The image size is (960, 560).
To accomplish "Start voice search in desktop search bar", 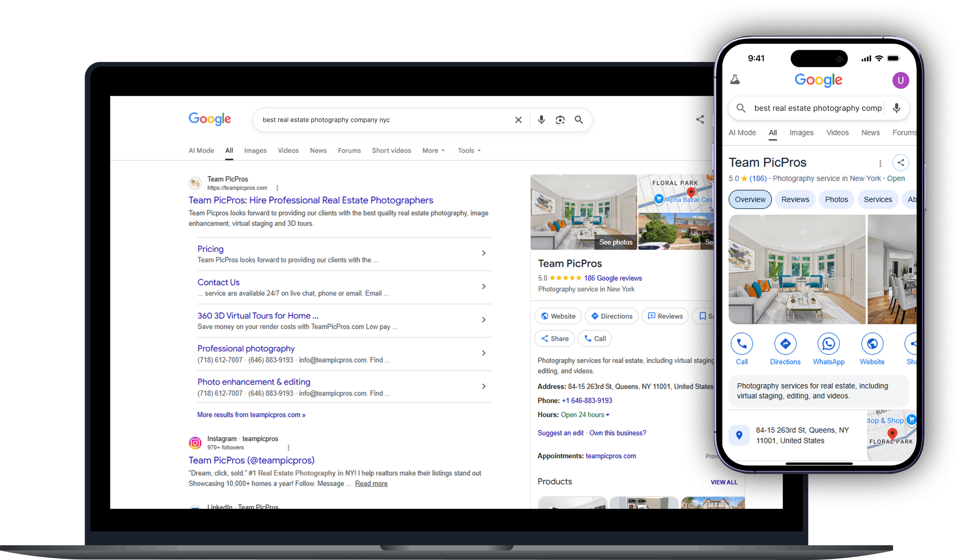I will coord(541,120).
